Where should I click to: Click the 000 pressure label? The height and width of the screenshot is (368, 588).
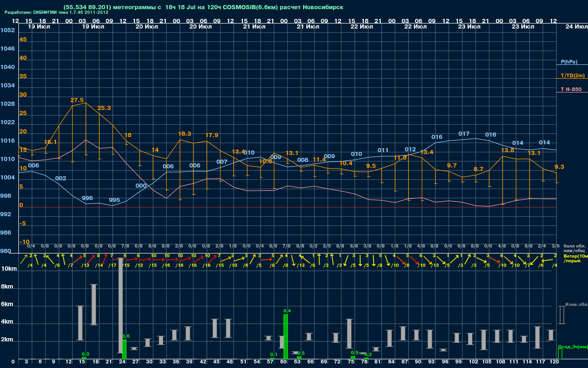(x=141, y=186)
